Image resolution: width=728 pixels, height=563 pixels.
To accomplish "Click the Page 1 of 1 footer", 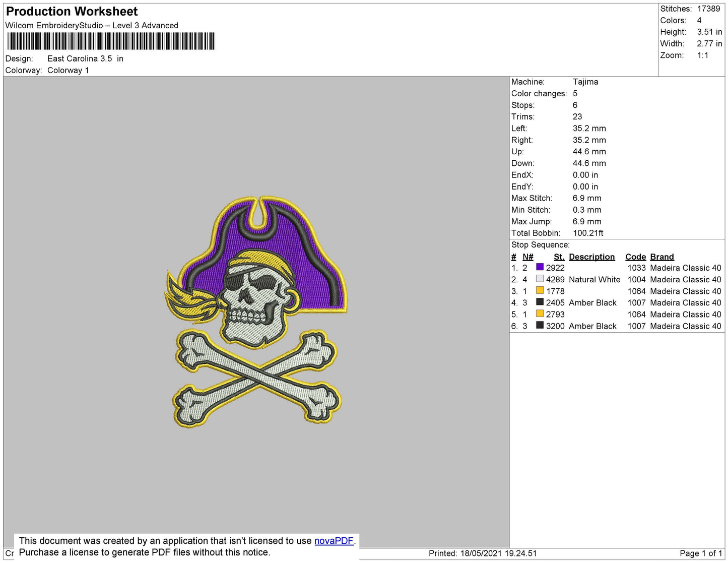I will (x=701, y=553).
